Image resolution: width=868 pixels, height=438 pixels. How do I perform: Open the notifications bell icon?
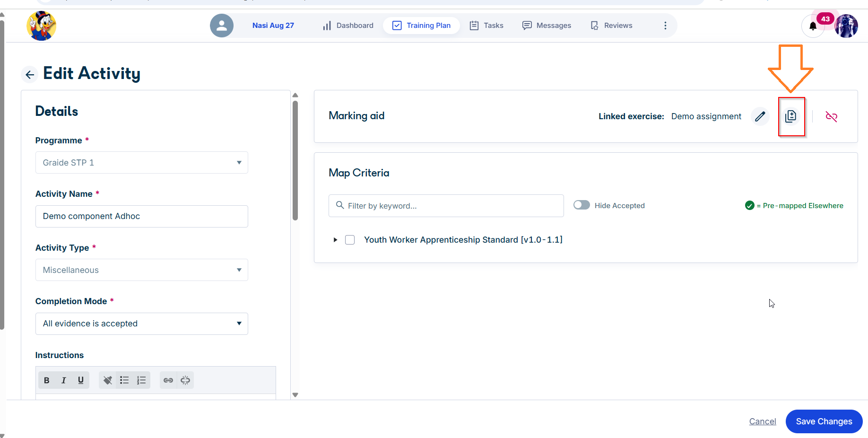click(x=813, y=26)
